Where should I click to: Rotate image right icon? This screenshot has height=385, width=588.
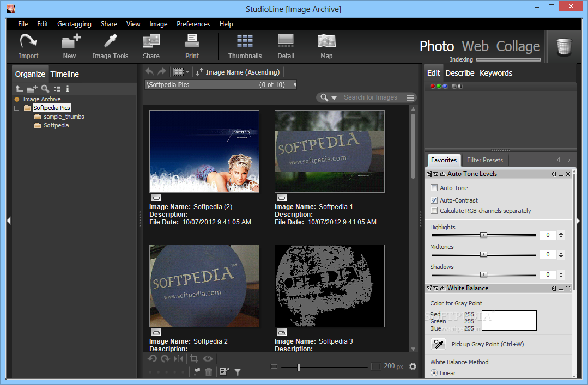(165, 359)
